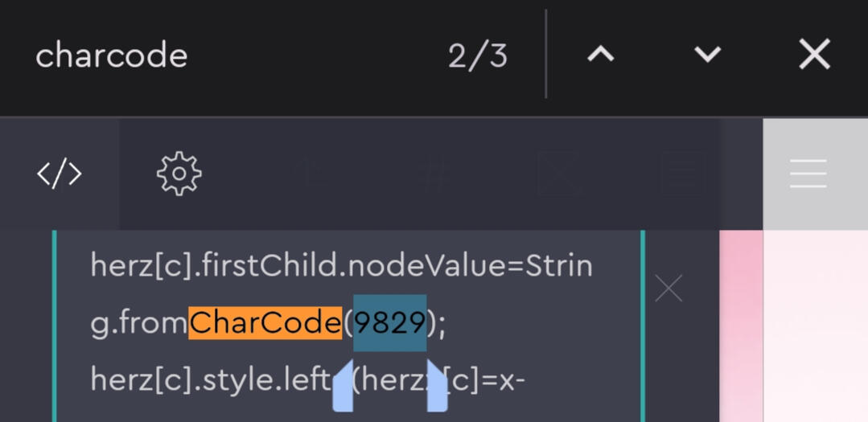Dismiss code block with the gray X

668,288
